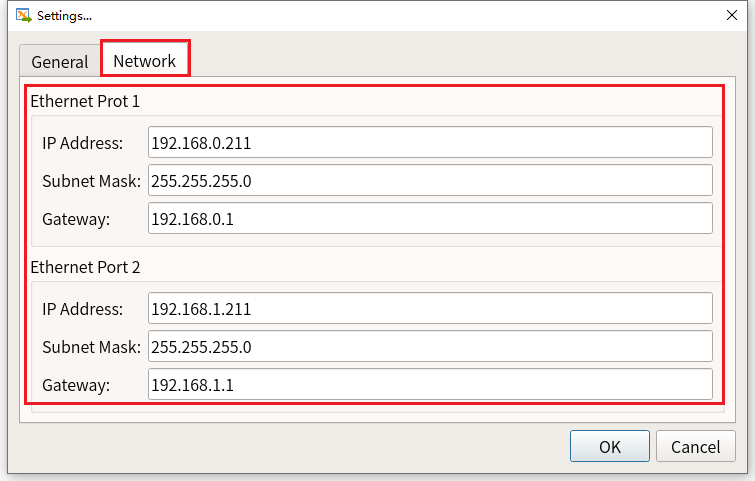The width and height of the screenshot is (755, 481).
Task: Focus the Ethernet Prot 1 Subnet Mask field
Action: [x=430, y=180]
